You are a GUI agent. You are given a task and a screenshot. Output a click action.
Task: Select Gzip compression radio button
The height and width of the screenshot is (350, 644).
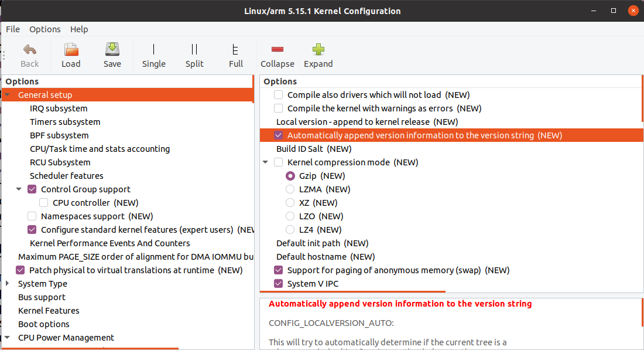point(290,176)
